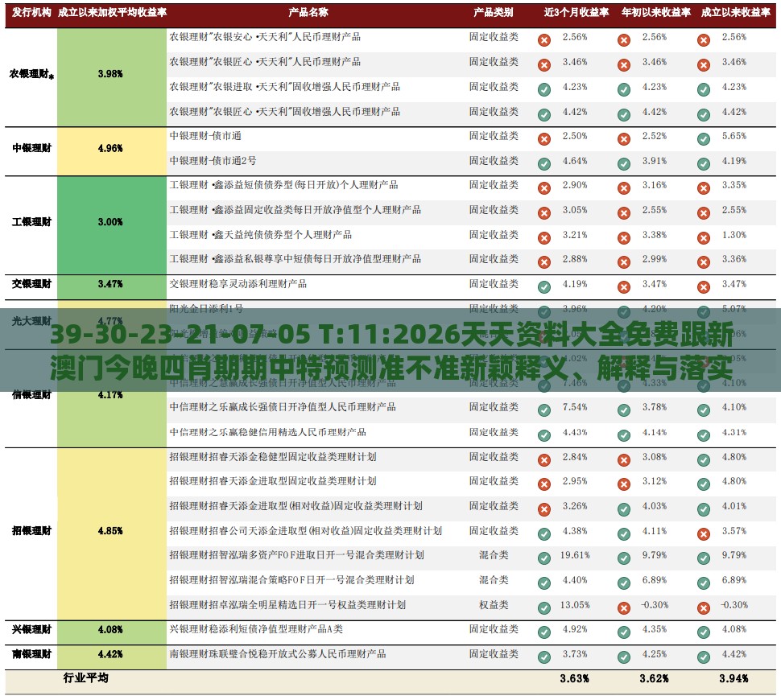The image size is (781, 700).
Task: Click red cross beside 2.52% in 中银理财-债市通 row
Action: click(624, 139)
